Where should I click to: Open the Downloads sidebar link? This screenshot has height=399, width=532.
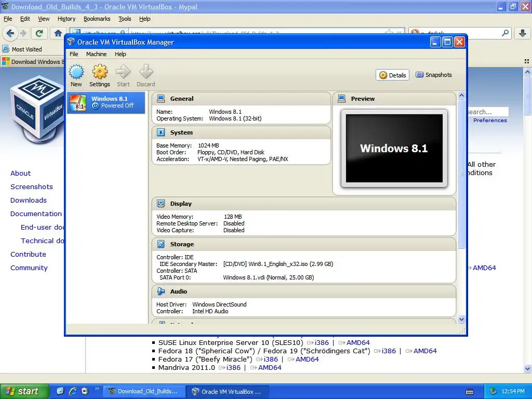click(29, 201)
